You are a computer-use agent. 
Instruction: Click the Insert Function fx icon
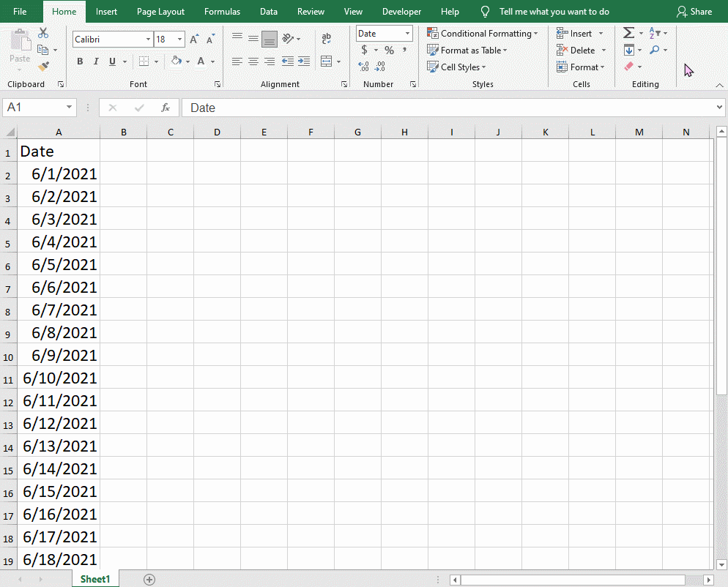point(166,108)
